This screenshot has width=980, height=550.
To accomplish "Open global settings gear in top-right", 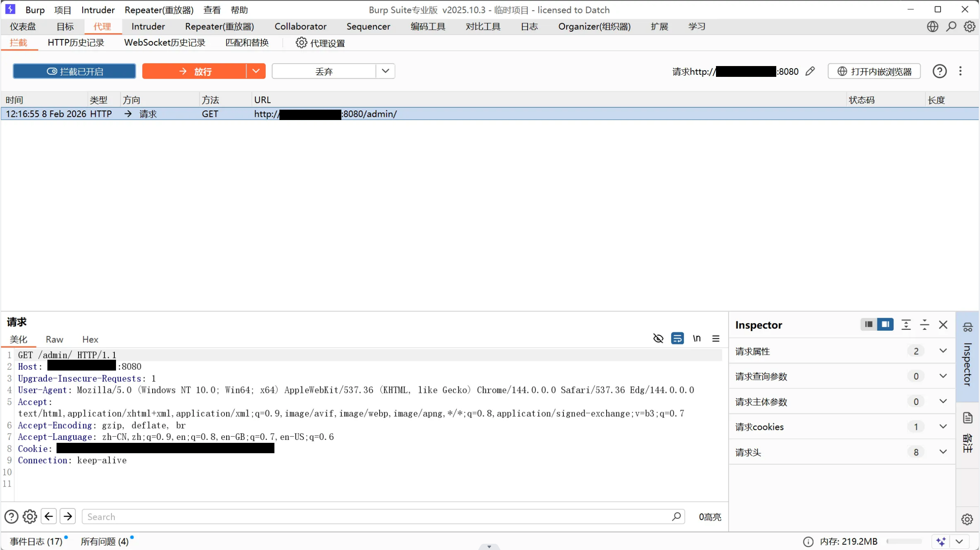I will tap(970, 27).
